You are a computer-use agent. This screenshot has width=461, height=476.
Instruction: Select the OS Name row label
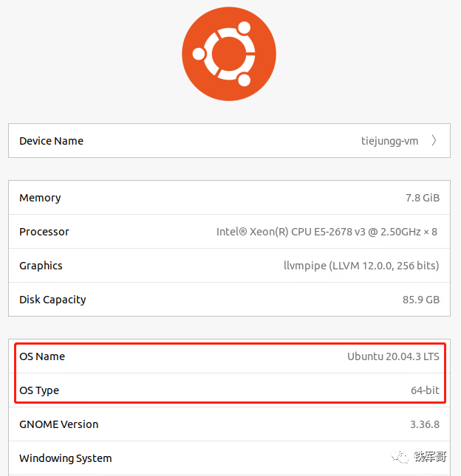(42, 356)
